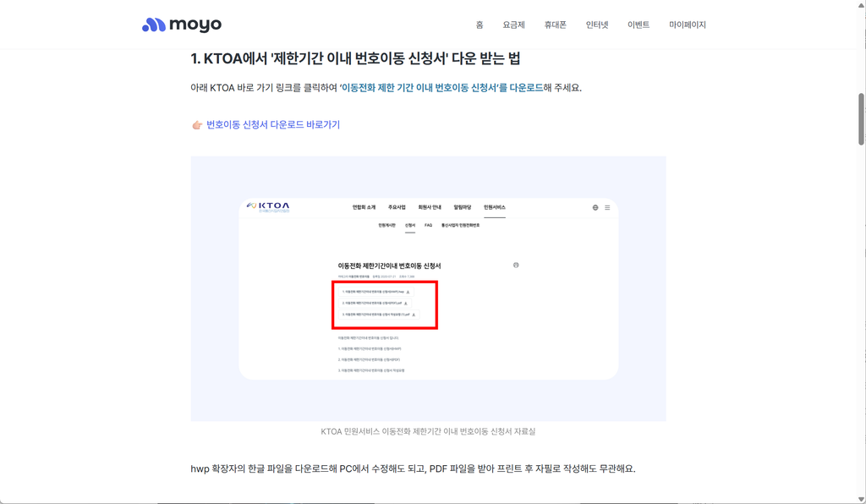
Task: Click the page vertical scrollbar thumb
Action: (861, 118)
